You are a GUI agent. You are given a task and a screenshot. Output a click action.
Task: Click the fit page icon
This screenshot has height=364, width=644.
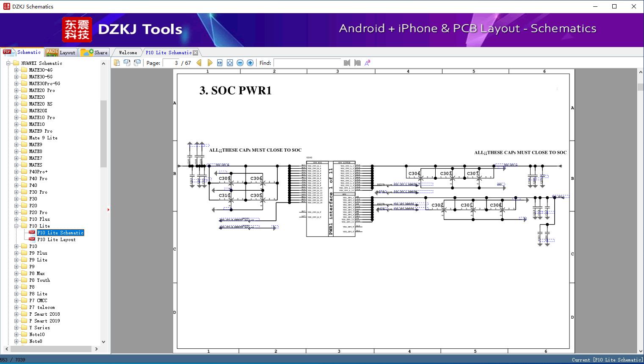230,63
